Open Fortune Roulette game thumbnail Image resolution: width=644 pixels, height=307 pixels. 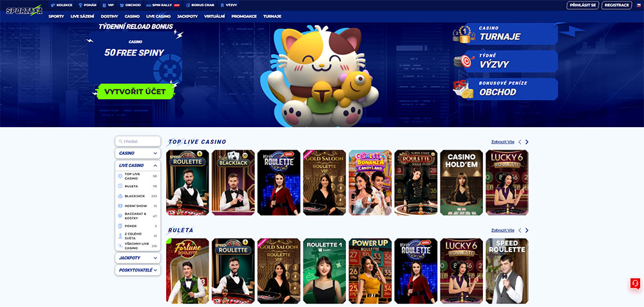coord(187,271)
